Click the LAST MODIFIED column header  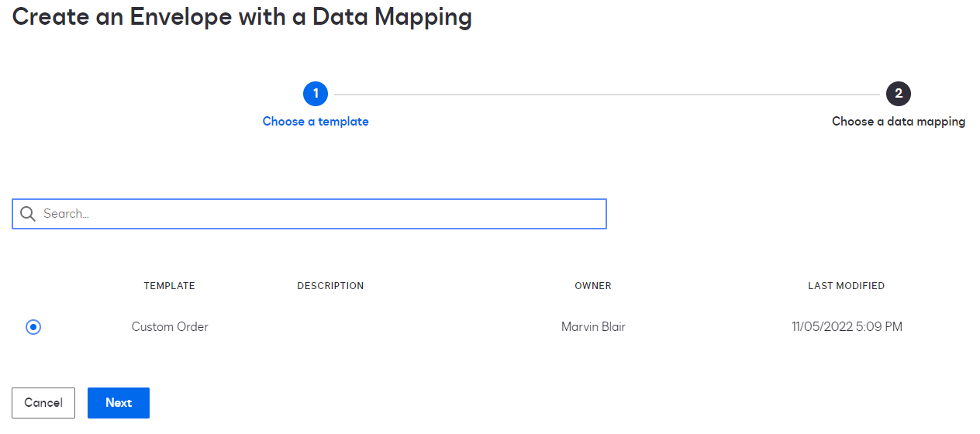[846, 286]
